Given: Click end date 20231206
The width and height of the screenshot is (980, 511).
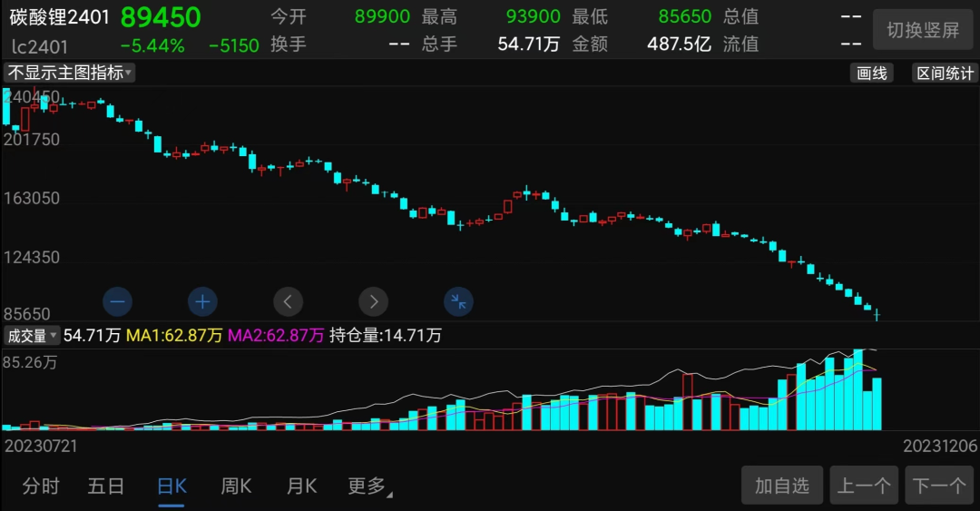Looking at the screenshot, I should click(x=940, y=446).
